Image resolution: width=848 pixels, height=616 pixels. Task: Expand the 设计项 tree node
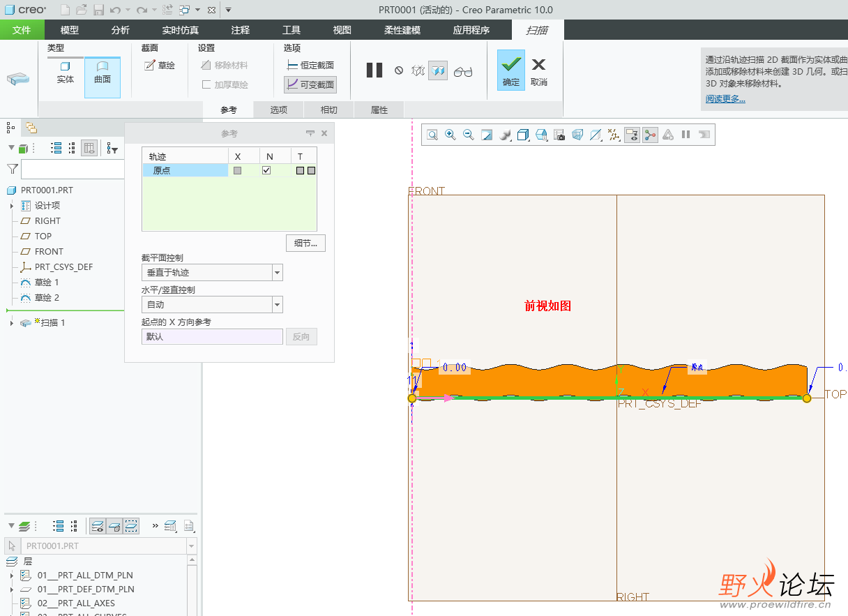click(x=12, y=206)
